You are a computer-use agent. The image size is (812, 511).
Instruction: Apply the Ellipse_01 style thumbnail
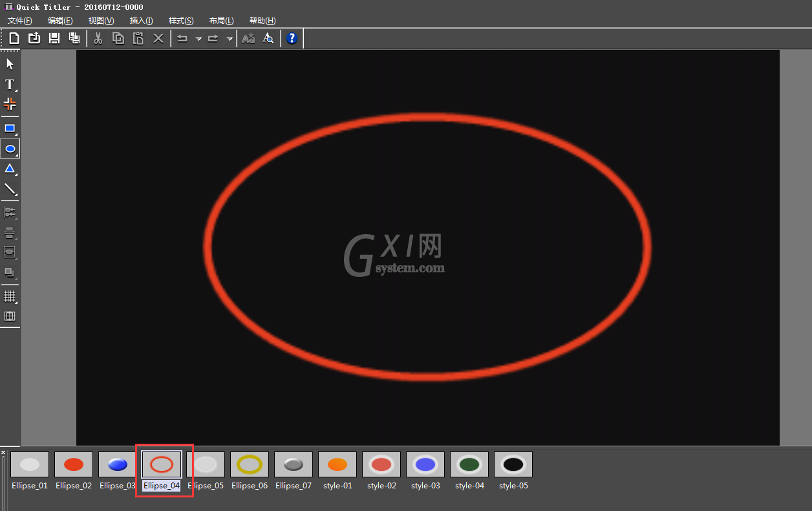coord(30,464)
